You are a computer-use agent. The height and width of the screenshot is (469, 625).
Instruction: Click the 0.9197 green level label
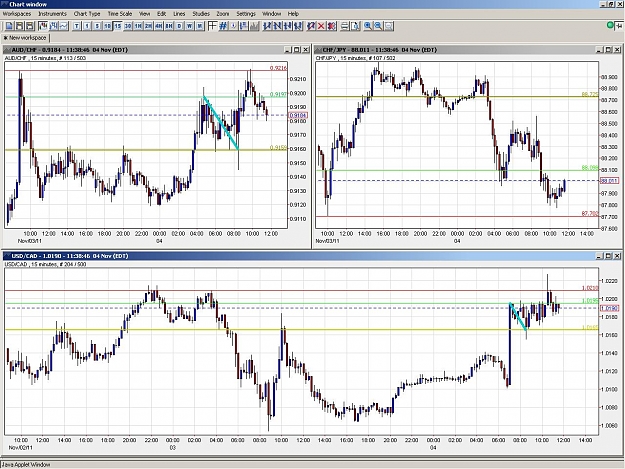tap(278, 94)
